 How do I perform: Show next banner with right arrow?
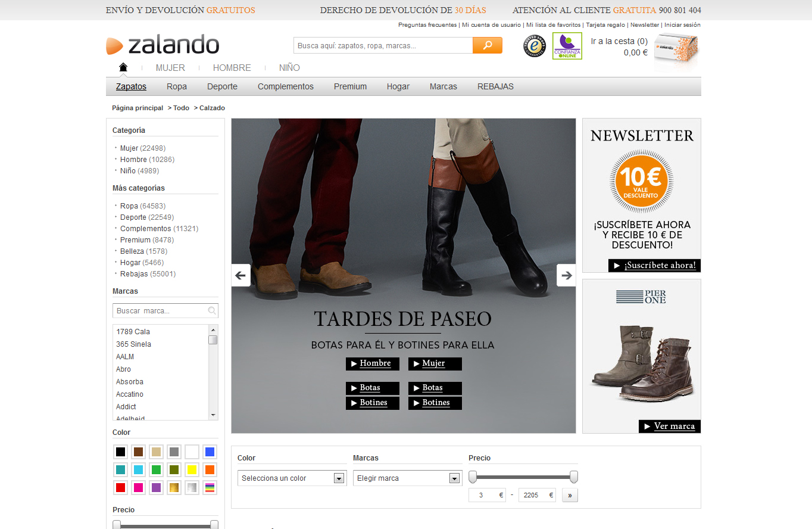tap(566, 275)
